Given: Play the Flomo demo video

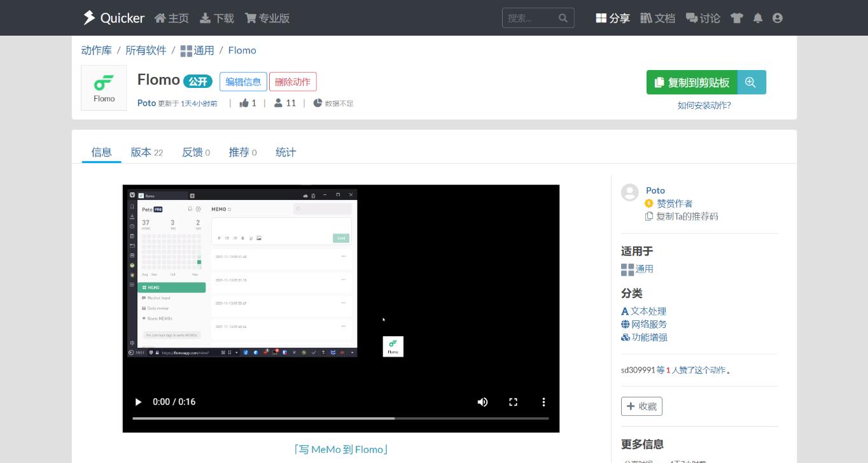Looking at the screenshot, I should [x=138, y=402].
